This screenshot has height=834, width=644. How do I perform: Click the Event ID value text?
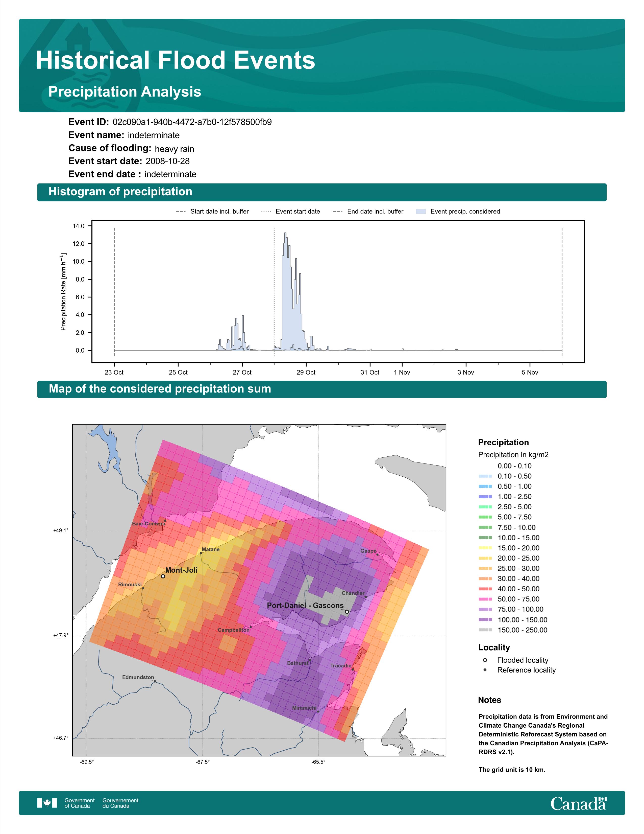click(x=192, y=122)
